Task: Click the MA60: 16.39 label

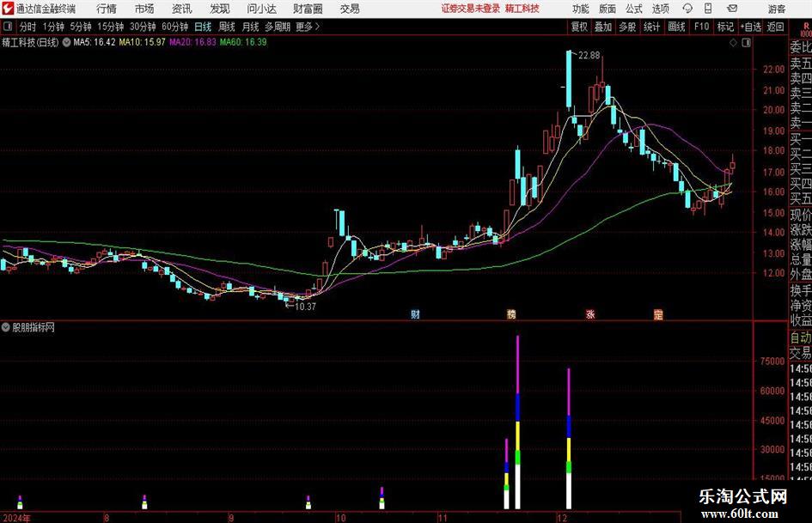Action: pos(243,42)
